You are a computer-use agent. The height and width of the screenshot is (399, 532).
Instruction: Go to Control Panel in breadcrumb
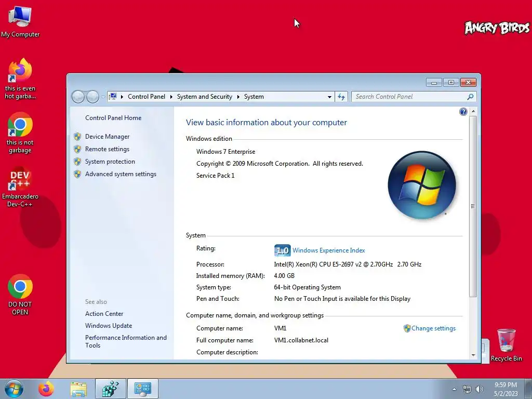pyautogui.click(x=146, y=97)
